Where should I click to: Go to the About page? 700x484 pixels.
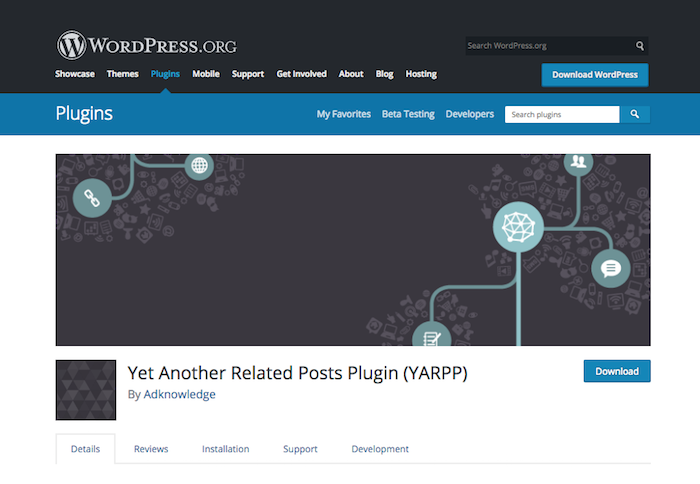351,74
